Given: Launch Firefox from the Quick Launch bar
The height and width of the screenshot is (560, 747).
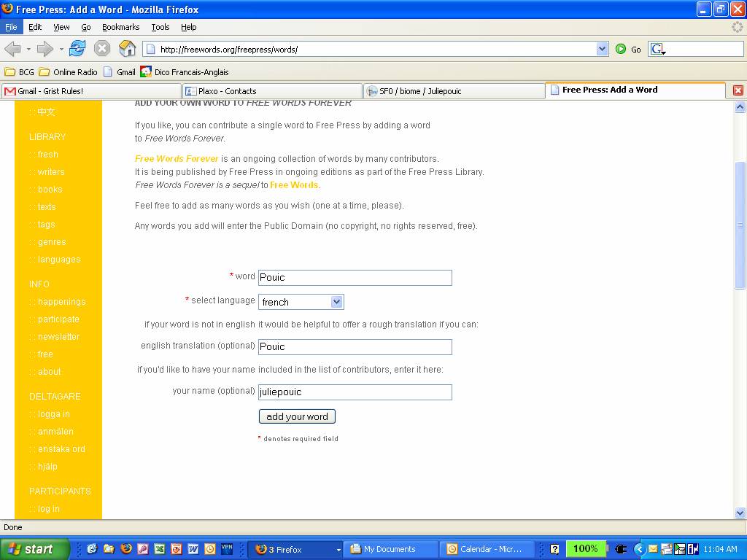Looking at the screenshot, I should (125, 549).
